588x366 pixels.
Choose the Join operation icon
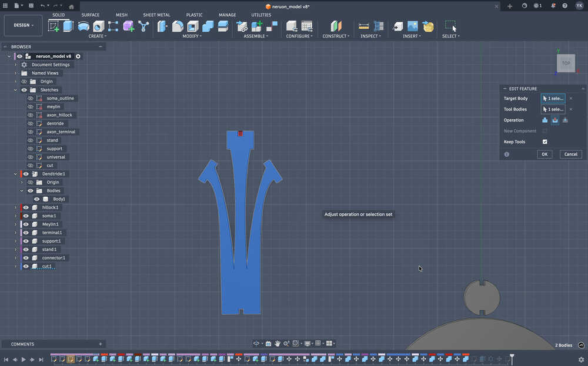pyautogui.click(x=545, y=120)
